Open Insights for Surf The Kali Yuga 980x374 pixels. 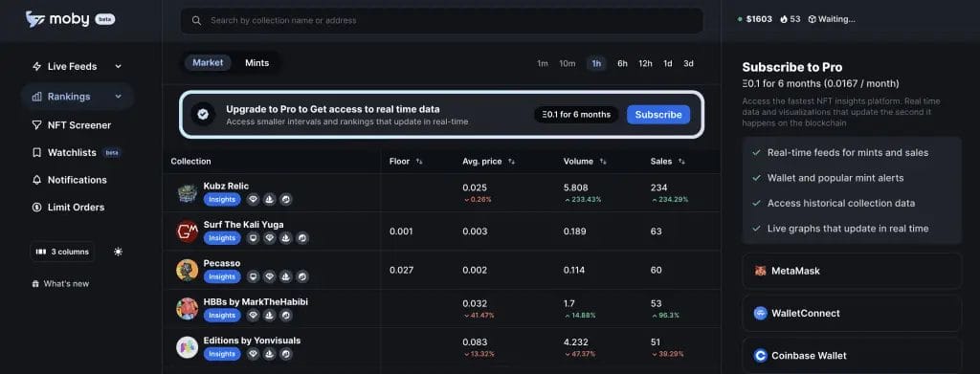click(x=222, y=238)
